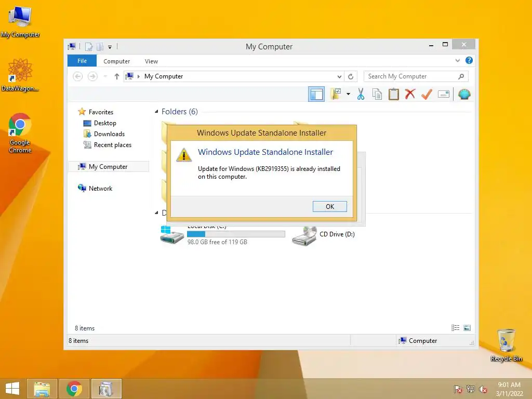Select My Computer in navigation pane
The image size is (532, 399).
click(109, 167)
